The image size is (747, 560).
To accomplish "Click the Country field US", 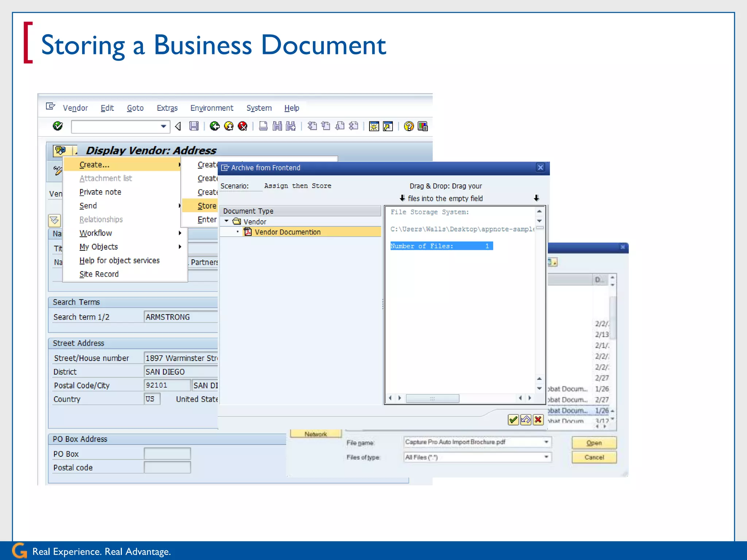I will (x=152, y=399).
